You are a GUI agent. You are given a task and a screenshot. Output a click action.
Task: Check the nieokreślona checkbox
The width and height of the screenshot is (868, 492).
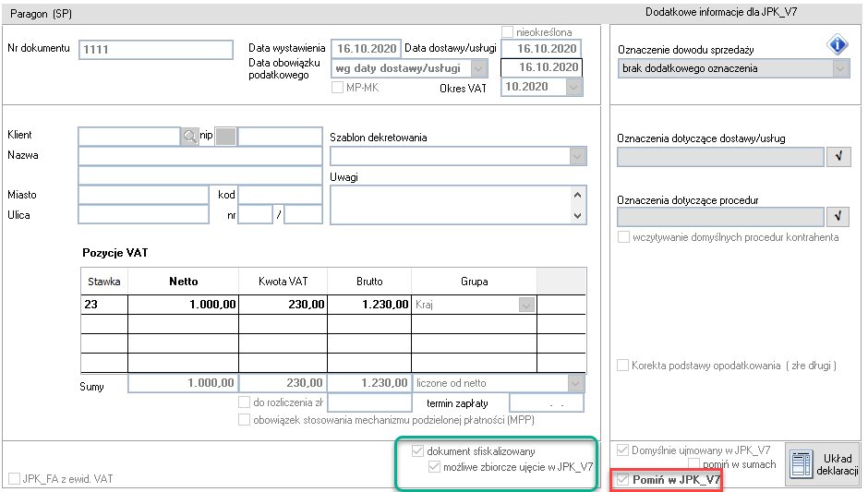(x=507, y=32)
